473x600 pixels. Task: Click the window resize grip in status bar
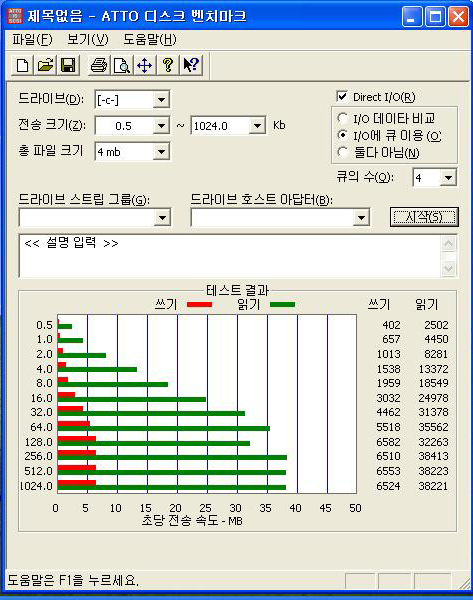465,583
